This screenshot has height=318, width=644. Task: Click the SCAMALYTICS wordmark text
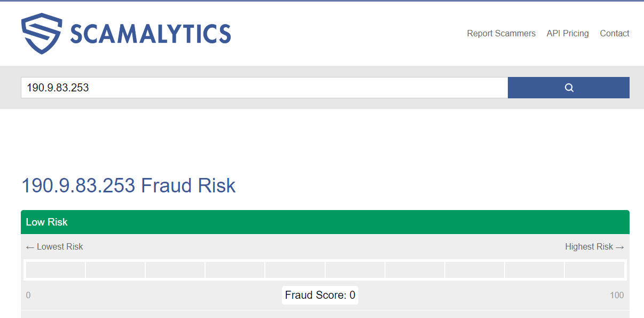[x=151, y=34]
